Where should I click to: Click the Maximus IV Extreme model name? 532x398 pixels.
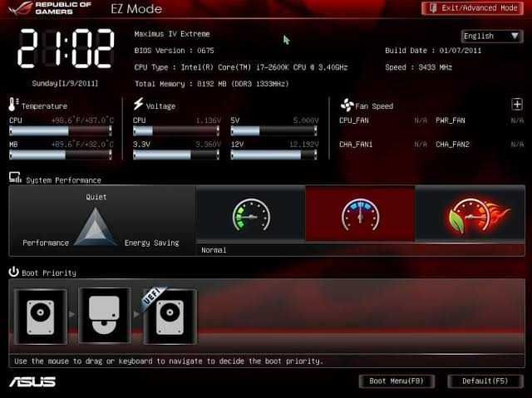click(172, 34)
